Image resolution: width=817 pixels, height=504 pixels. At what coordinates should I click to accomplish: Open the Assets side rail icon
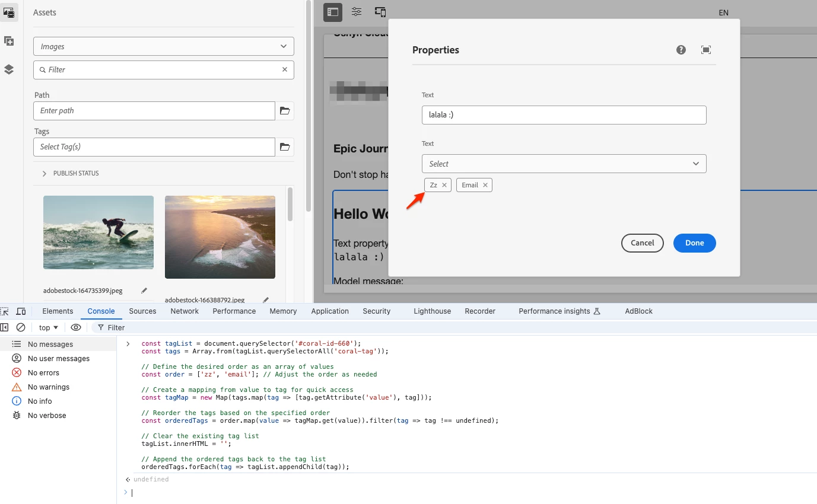coord(9,12)
